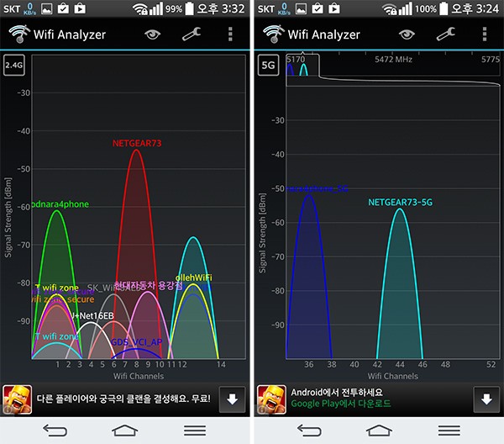This screenshot has width=504, height=444.
Task: Tap the 5472 MHz frequency label
Action: (393, 60)
